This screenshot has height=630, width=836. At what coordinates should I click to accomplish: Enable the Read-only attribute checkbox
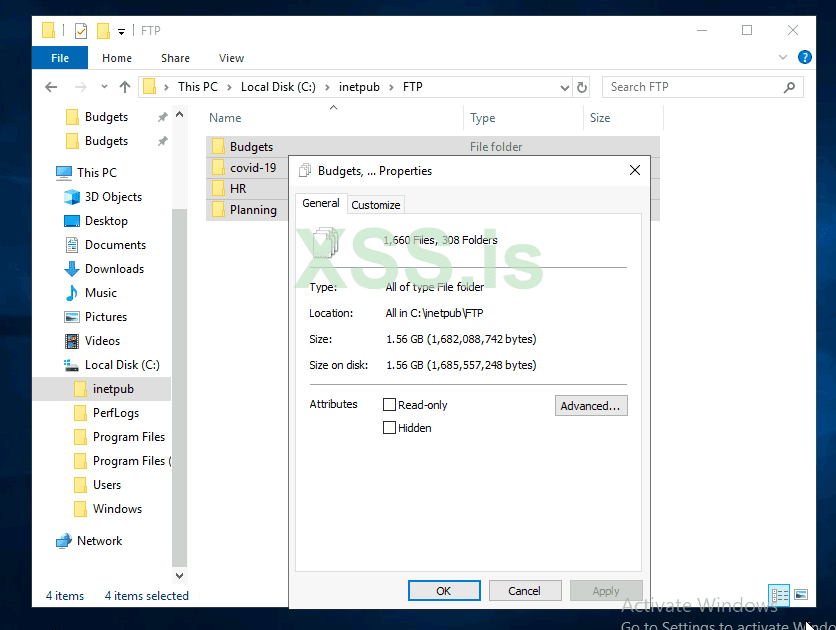389,405
